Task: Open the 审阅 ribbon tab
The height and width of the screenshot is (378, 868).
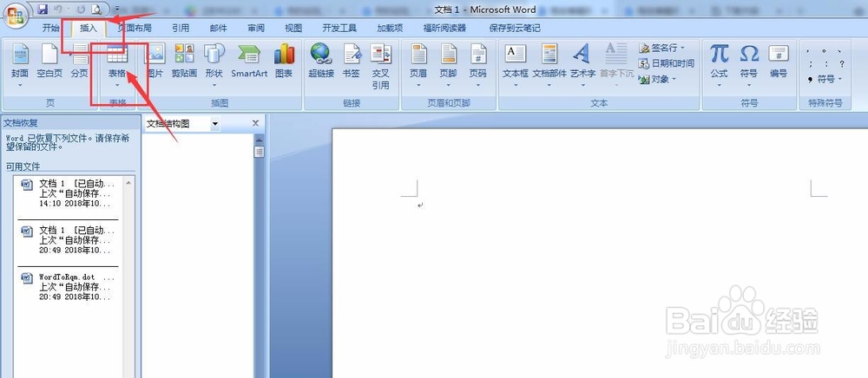Action: click(x=256, y=29)
